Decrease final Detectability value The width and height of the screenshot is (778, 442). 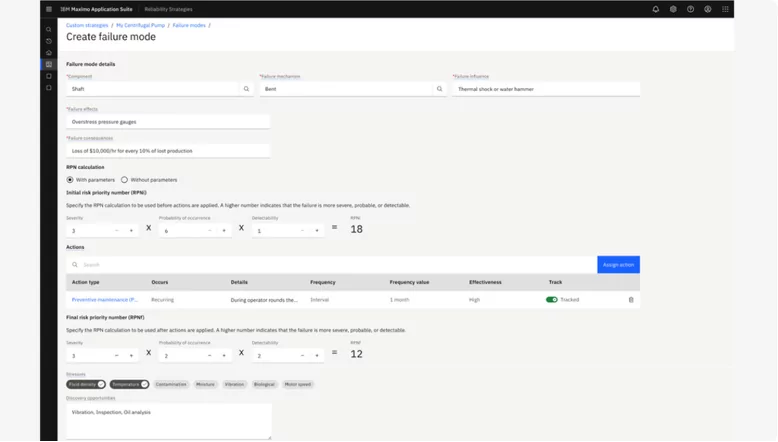click(302, 355)
